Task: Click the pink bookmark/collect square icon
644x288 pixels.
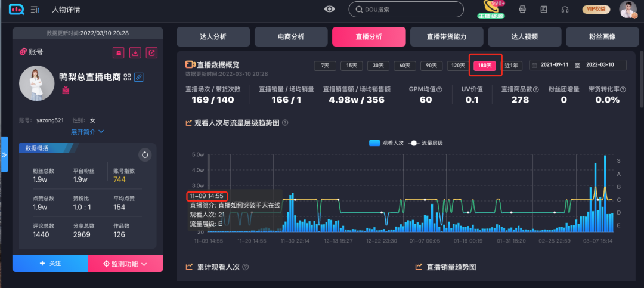Action: (119, 52)
